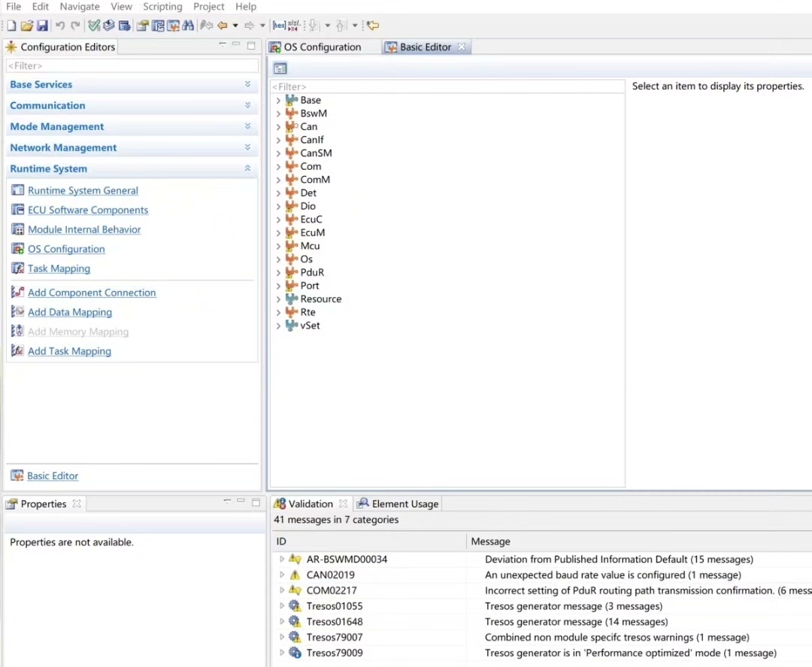Viewport: 812px width, 667px height.
Task: Select the Resource module icon
Action: point(292,299)
